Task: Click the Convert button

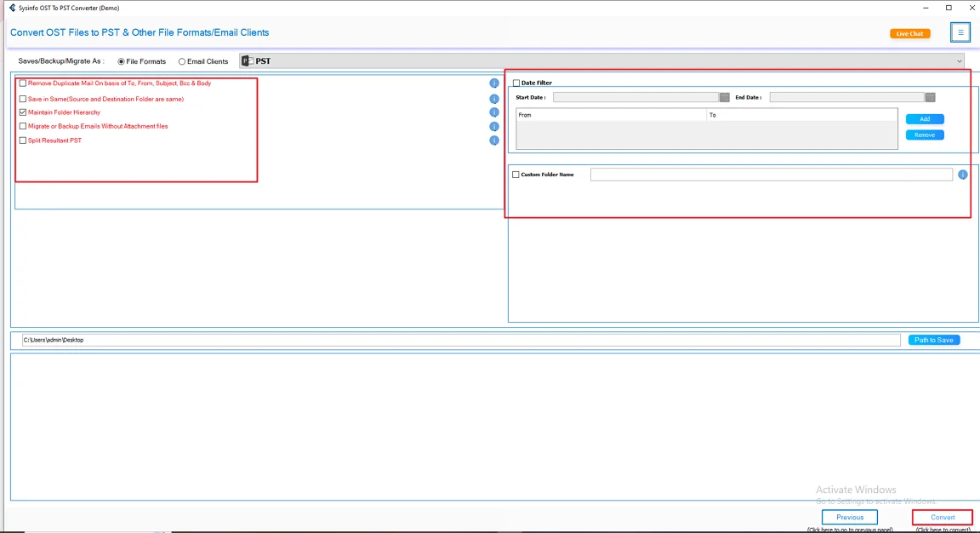Action: click(941, 517)
